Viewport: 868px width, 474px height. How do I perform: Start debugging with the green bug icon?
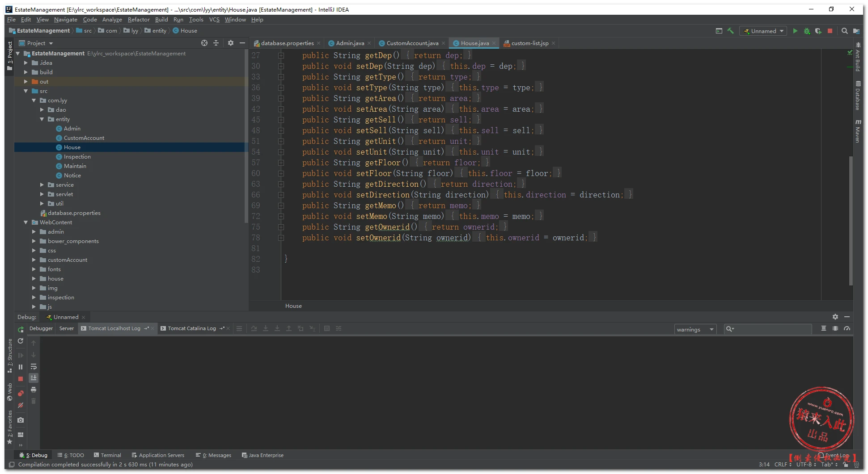pyautogui.click(x=807, y=31)
